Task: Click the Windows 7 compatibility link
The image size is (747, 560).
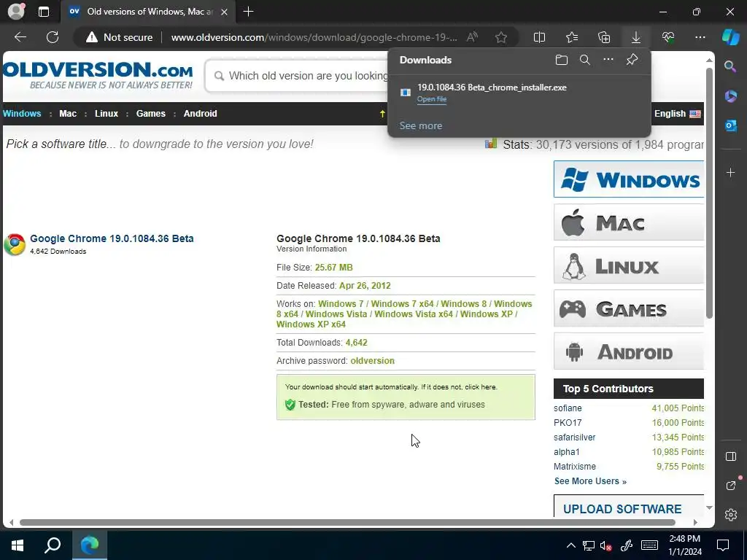Action: [x=341, y=304]
